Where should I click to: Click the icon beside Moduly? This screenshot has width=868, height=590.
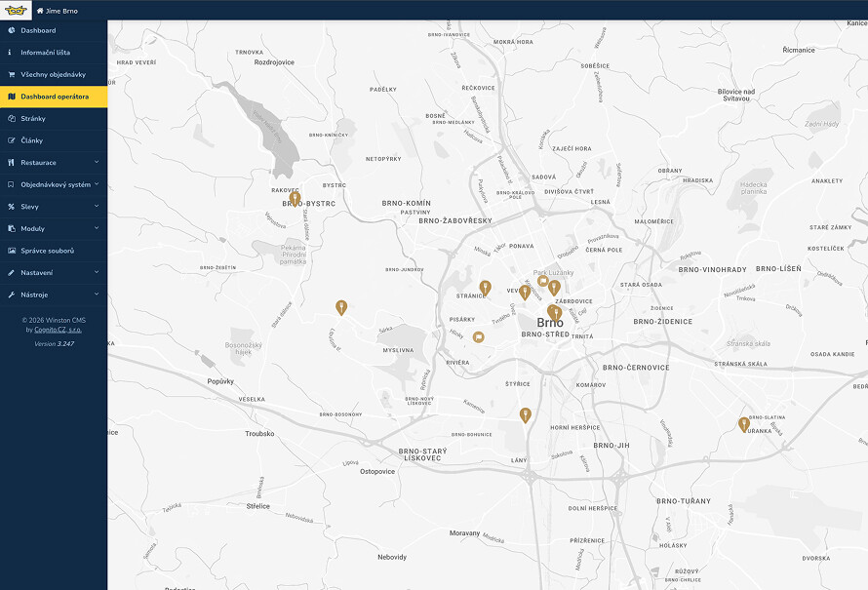[10, 228]
